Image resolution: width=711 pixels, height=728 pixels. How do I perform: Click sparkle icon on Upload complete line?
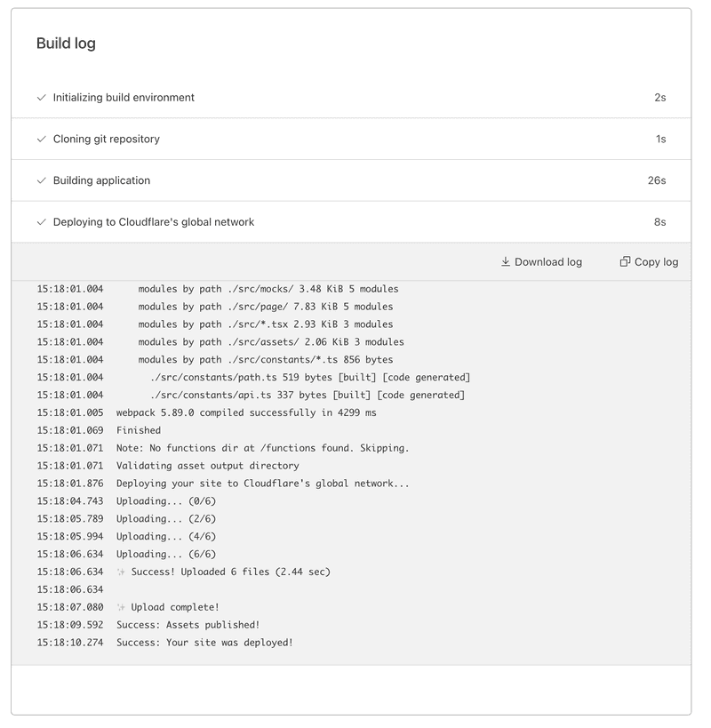click(122, 607)
